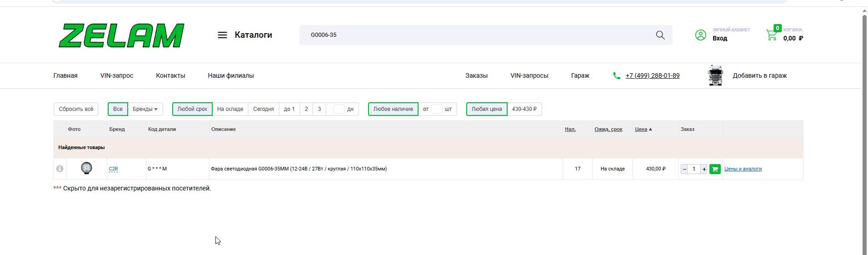
Task: Click the ZELAM logo
Action: (x=121, y=35)
